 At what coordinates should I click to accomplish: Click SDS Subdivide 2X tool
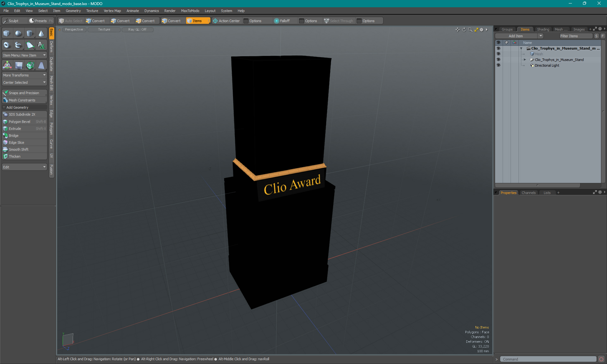[25, 114]
